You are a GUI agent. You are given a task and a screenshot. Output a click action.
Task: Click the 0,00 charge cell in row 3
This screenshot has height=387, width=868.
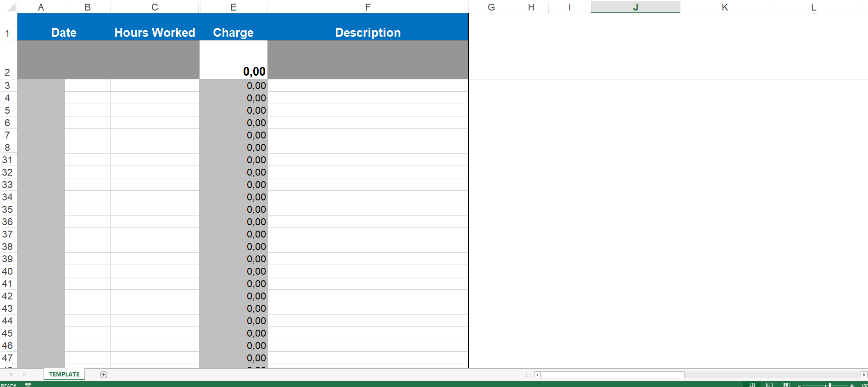click(x=234, y=85)
